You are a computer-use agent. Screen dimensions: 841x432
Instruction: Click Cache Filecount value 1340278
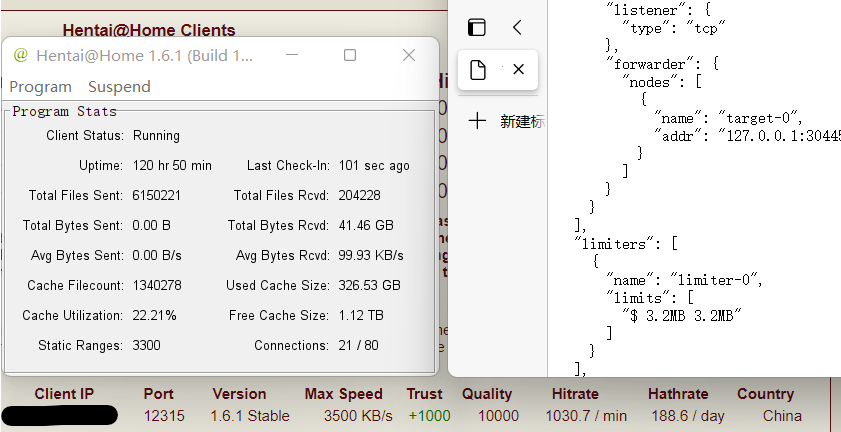(x=157, y=285)
